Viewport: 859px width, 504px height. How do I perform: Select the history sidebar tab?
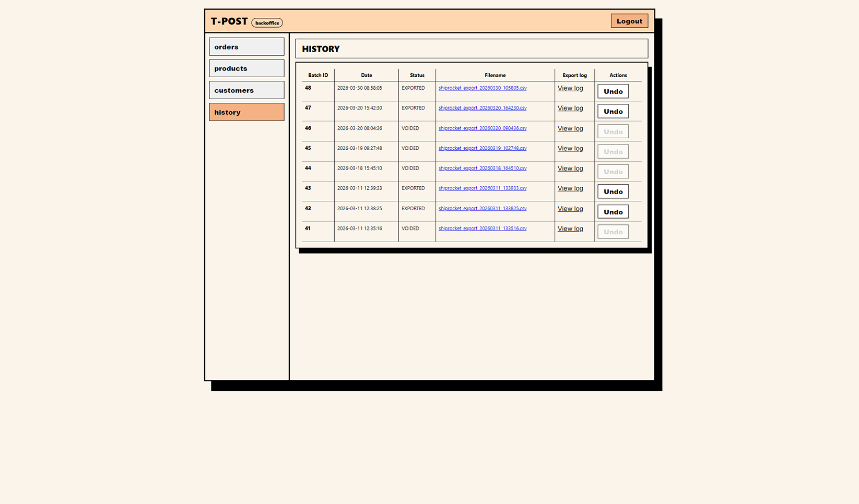pyautogui.click(x=246, y=112)
